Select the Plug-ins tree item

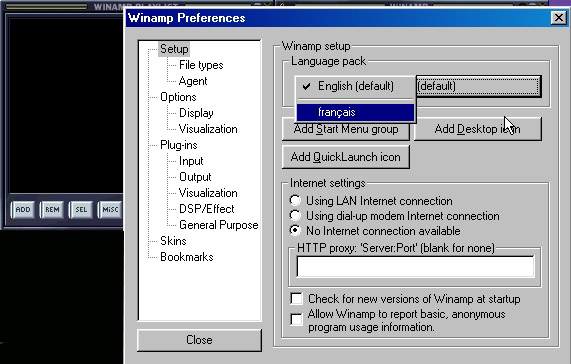click(x=178, y=145)
